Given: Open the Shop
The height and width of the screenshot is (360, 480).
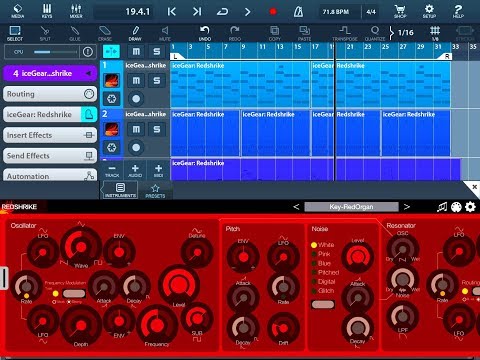Looking at the screenshot, I should coord(400,11).
